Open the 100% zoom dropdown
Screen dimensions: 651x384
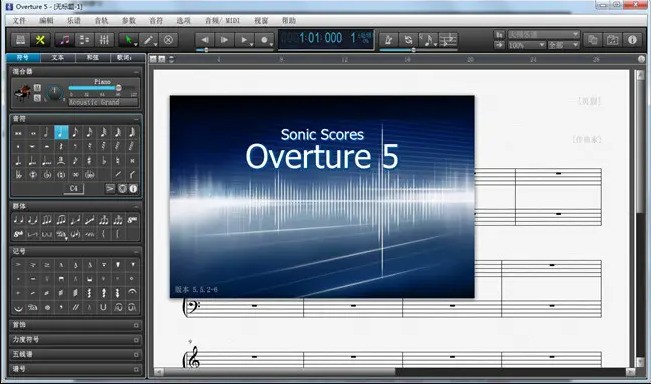point(526,45)
